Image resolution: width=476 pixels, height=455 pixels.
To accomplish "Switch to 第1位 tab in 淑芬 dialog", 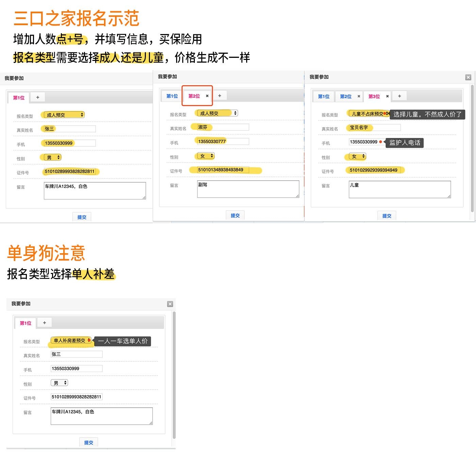I will pyautogui.click(x=172, y=96).
